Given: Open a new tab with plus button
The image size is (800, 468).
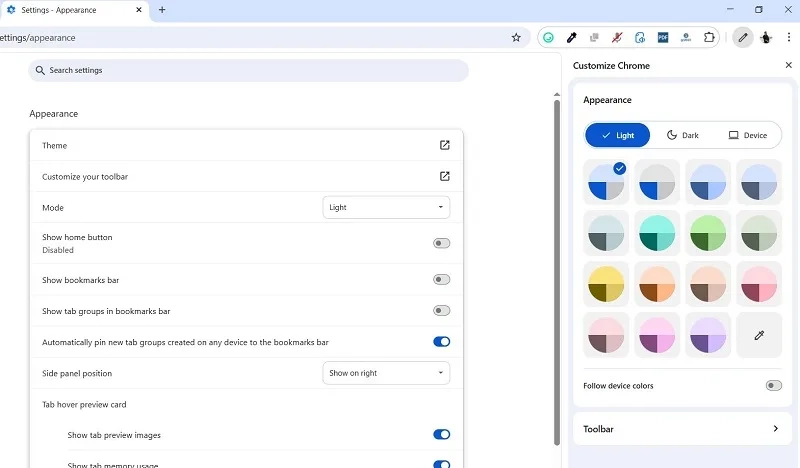Looking at the screenshot, I should click(x=162, y=10).
